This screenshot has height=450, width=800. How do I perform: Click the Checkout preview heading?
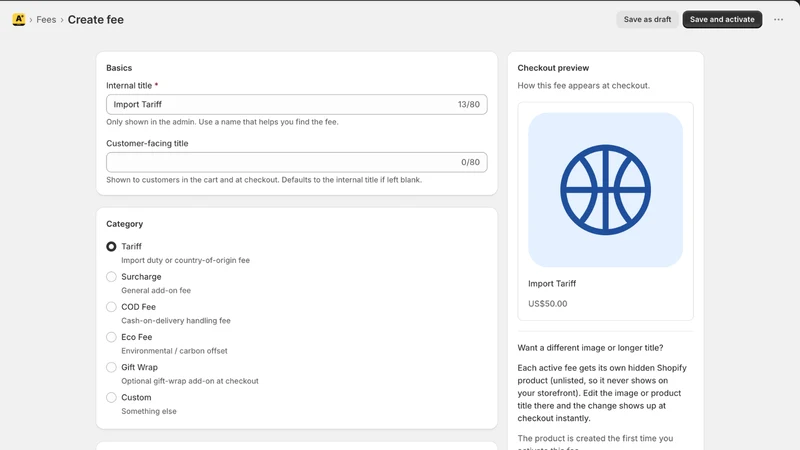click(x=553, y=68)
